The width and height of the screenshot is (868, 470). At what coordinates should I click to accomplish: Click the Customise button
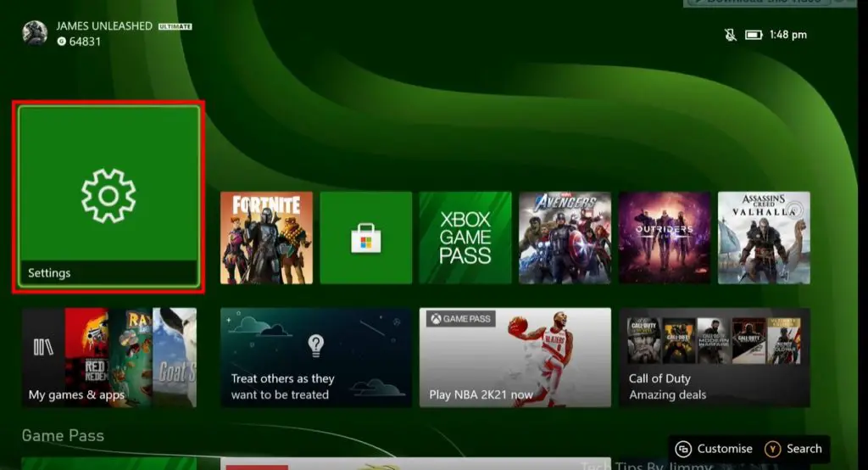tap(714, 449)
